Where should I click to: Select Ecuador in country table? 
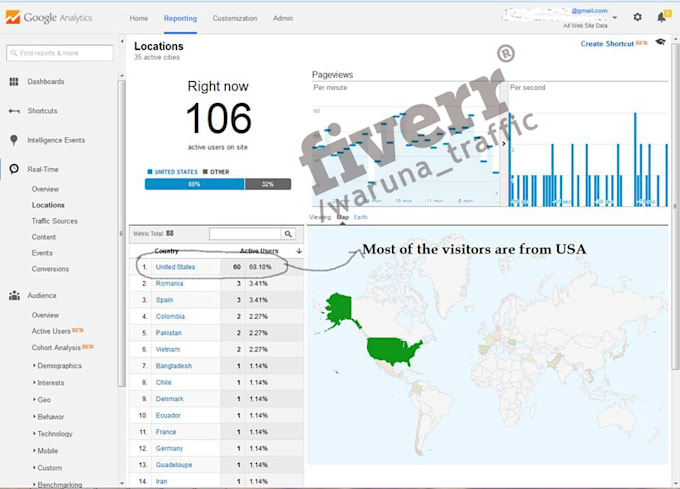coord(168,415)
